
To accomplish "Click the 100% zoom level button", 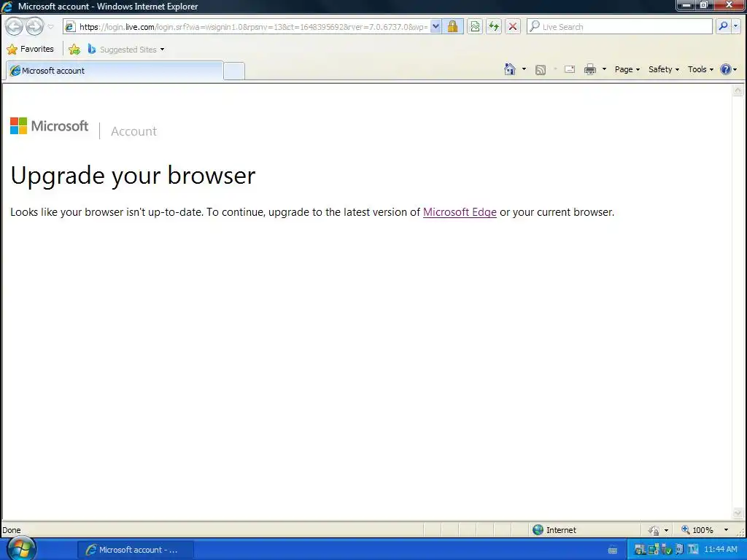I will coord(697,530).
